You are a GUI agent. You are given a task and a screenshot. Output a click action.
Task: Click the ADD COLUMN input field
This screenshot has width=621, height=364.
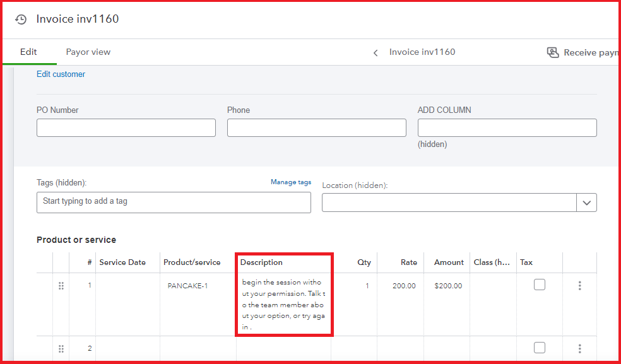pos(507,128)
